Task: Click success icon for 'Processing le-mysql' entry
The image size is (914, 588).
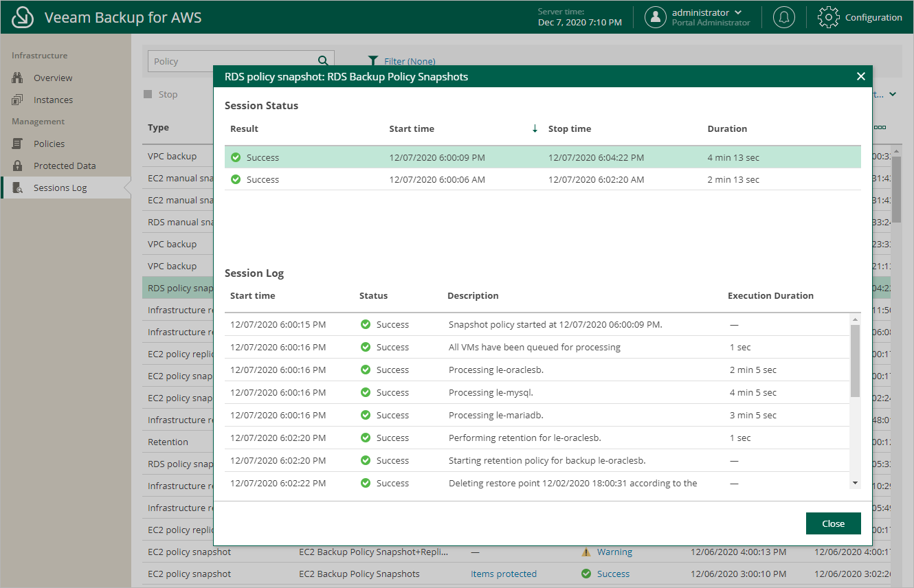Action: tap(366, 392)
